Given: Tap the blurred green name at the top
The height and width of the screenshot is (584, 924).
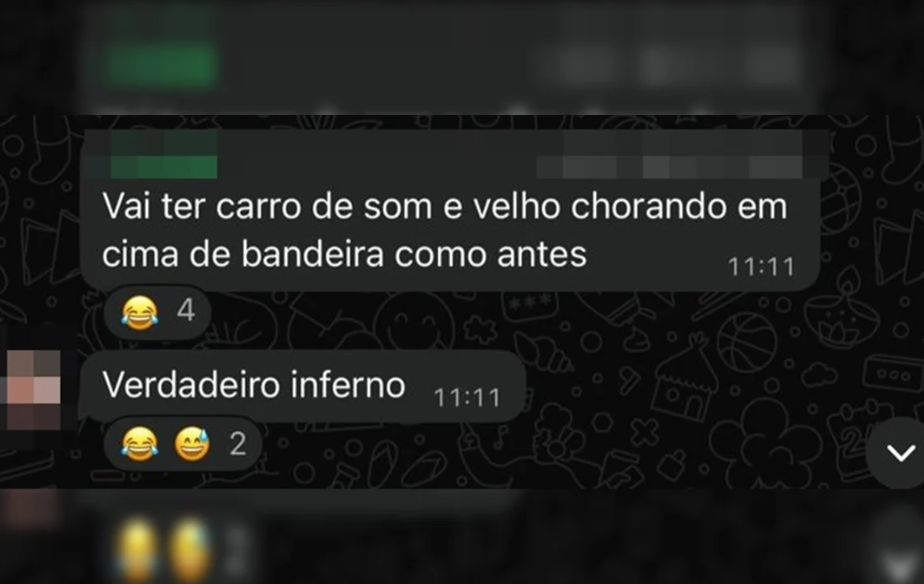Looking at the screenshot, I should (x=163, y=56).
